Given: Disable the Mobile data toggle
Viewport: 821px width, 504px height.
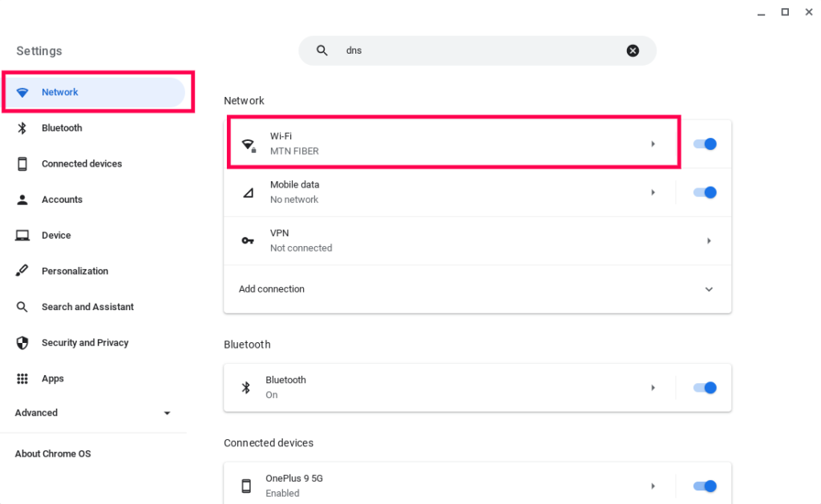Looking at the screenshot, I should tap(705, 192).
